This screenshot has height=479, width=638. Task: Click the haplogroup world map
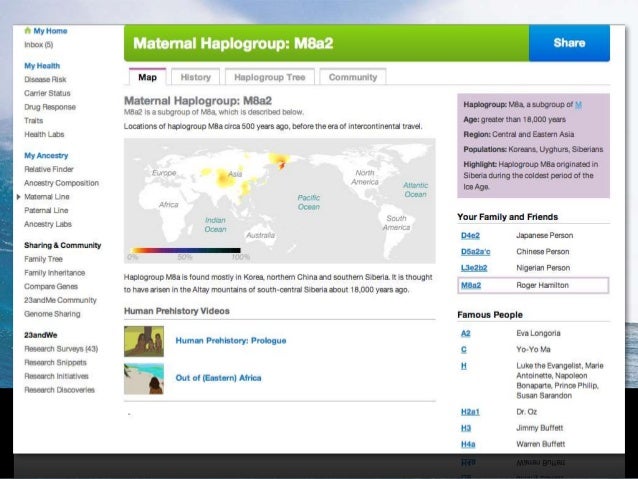[280, 201]
